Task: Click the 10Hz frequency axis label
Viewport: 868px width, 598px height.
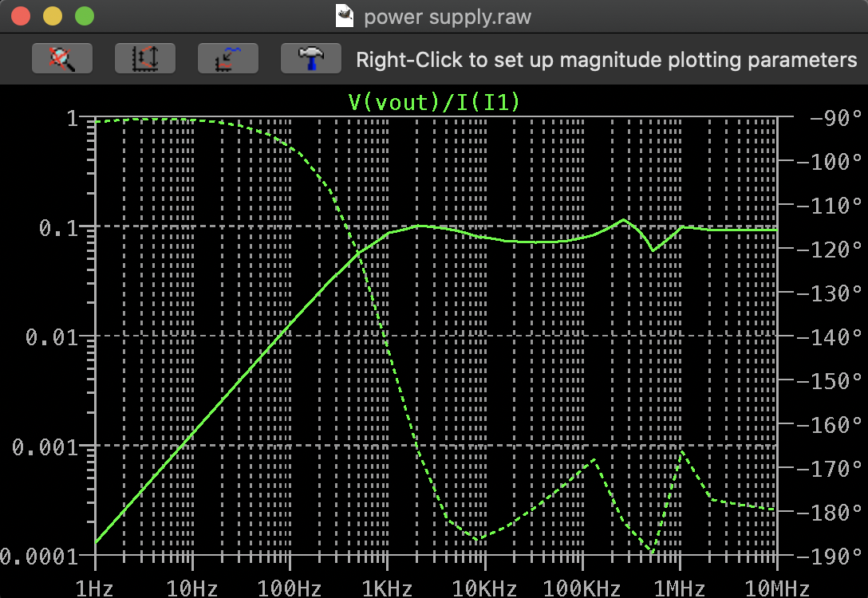Action: 192,588
